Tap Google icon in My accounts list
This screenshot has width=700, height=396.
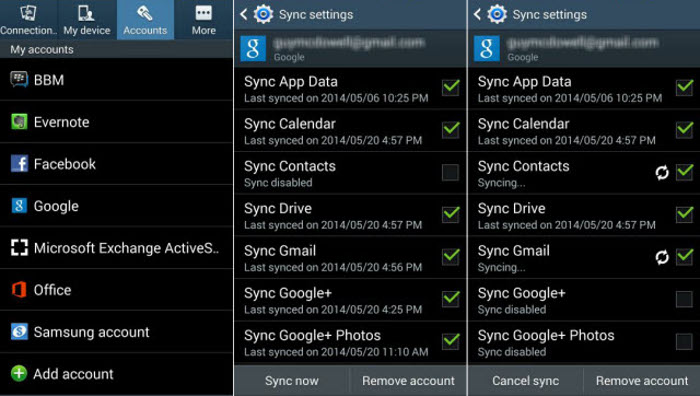coord(19,206)
